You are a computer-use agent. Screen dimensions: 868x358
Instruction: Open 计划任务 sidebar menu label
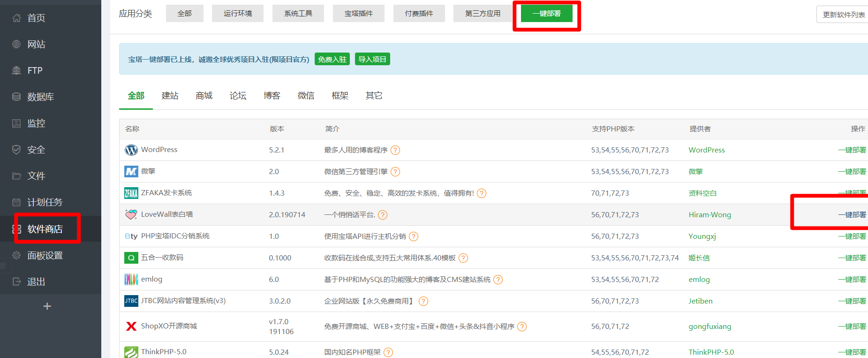pyautogui.click(x=45, y=202)
